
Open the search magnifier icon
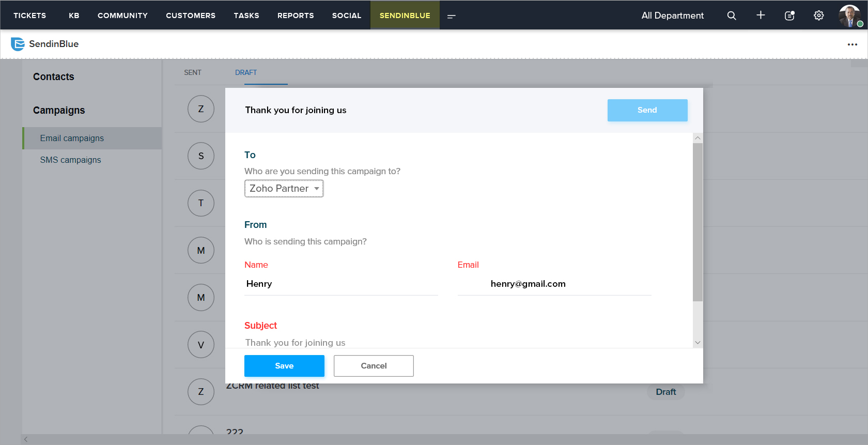coord(732,16)
